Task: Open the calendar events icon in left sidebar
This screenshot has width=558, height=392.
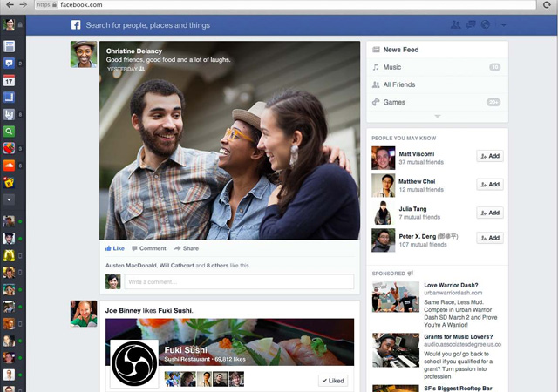Action: click(x=10, y=80)
